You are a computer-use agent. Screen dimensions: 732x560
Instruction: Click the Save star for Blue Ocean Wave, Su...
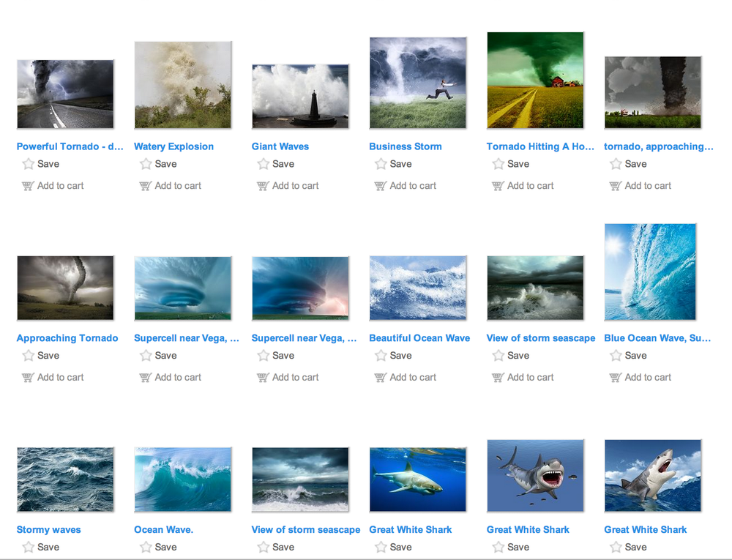[x=616, y=356]
